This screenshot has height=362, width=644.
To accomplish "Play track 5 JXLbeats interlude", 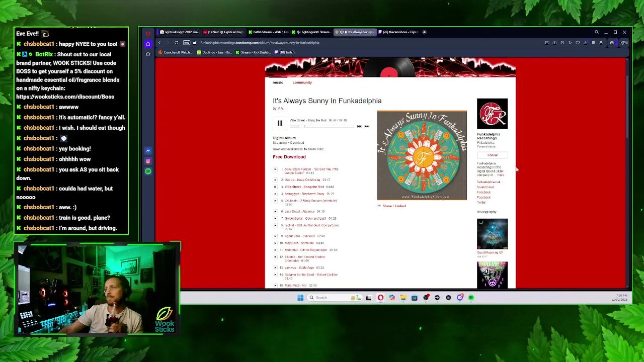I will (275, 201).
